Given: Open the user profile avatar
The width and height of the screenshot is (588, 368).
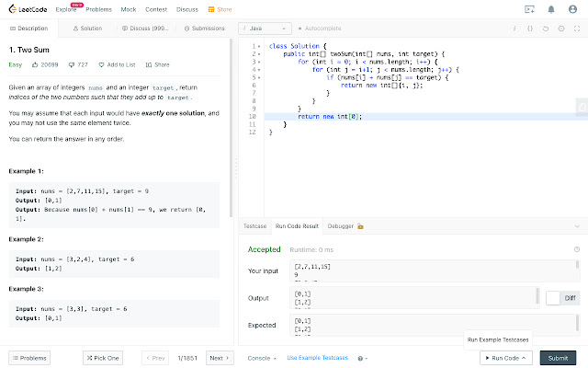Looking at the screenshot, I should pos(572,9).
